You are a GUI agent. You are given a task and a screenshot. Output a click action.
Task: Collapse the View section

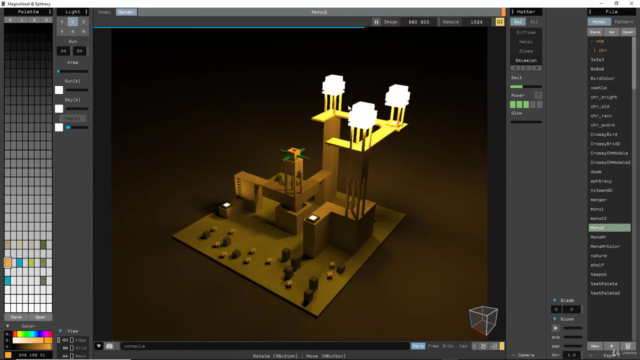[60, 331]
